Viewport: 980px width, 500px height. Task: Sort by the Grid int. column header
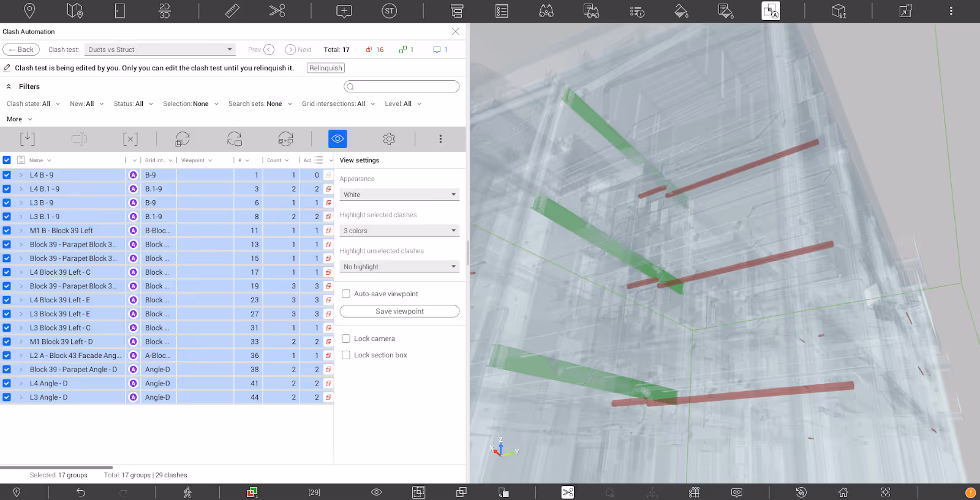(159, 160)
